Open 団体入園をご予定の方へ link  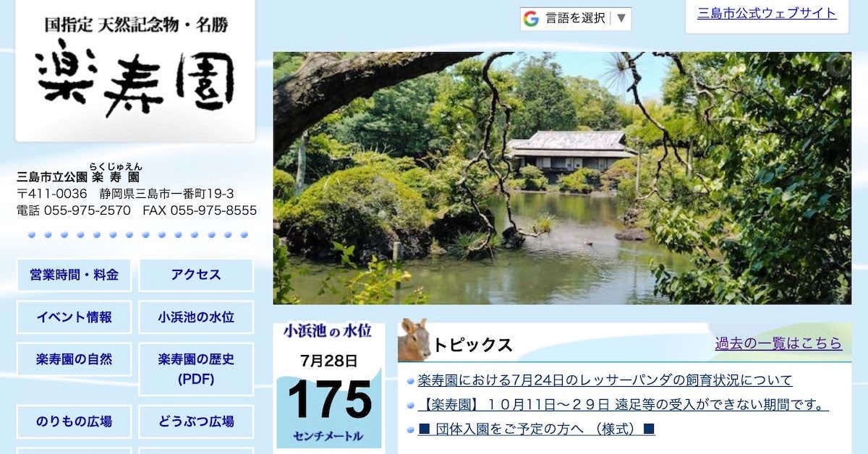[536, 429]
